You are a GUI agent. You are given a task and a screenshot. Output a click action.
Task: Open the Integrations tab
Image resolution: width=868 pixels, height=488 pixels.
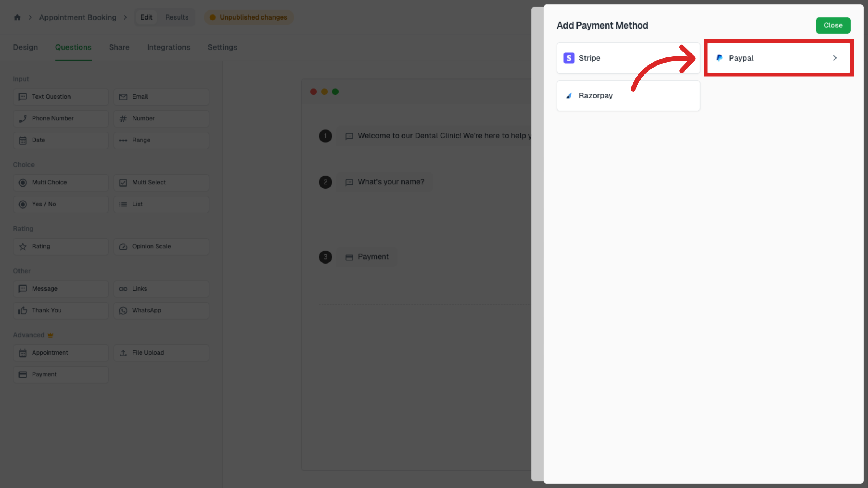(x=169, y=47)
